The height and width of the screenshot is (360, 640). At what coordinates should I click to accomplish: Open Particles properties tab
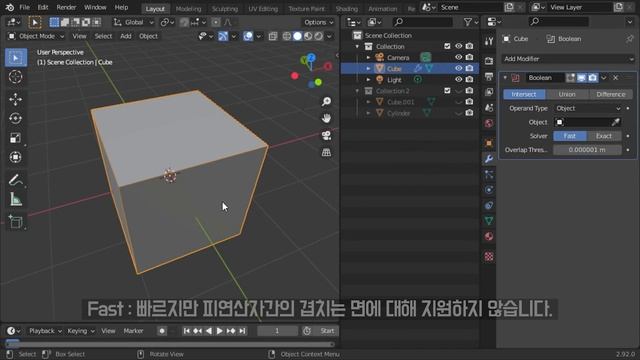tap(489, 175)
